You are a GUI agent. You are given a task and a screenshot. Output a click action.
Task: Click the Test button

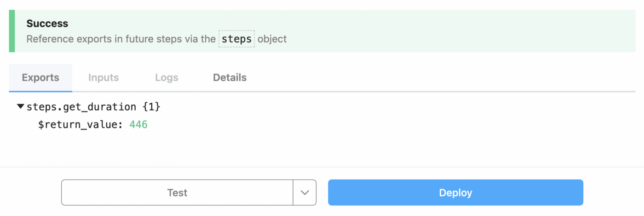tap(177, 193)
